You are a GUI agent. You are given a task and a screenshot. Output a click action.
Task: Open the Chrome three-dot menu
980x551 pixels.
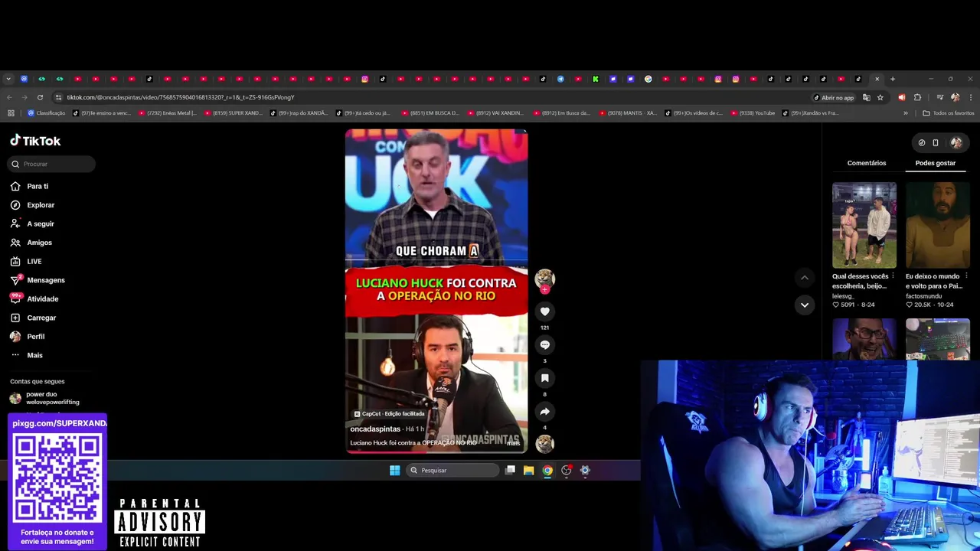tap(971, 97)
